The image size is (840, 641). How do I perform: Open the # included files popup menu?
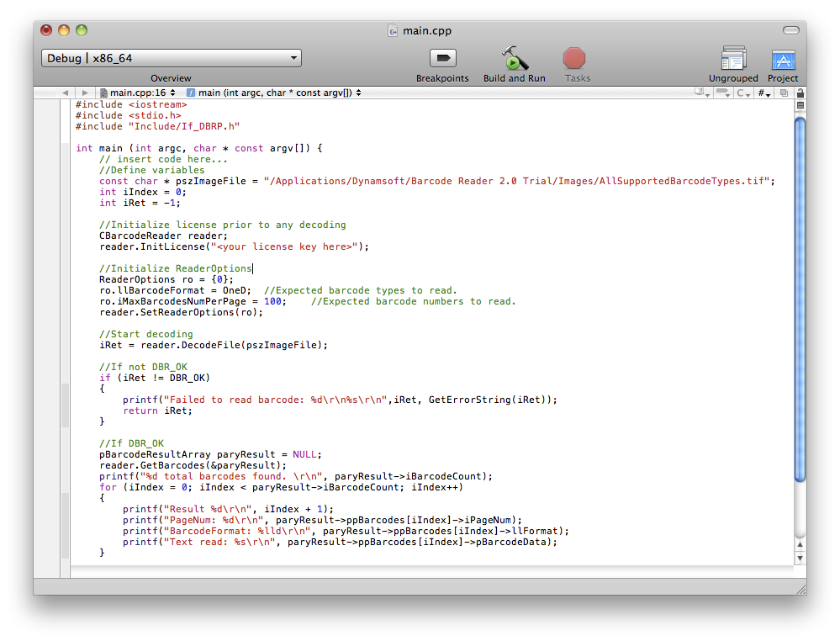click(x=763, y=93)
